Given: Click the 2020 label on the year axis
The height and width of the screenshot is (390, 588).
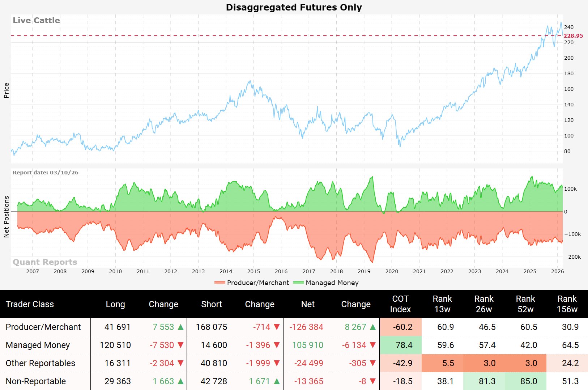Looking at the screenshot, I should 392,271.
